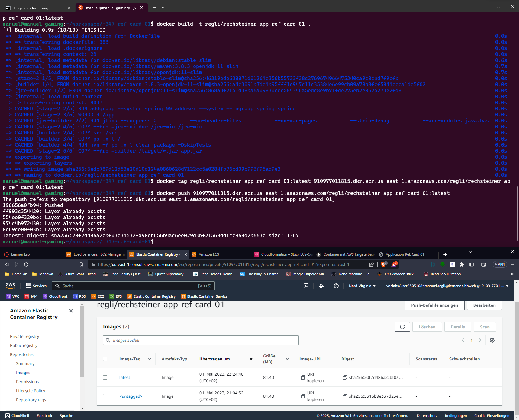Switch to the Amazon ECS browser tab
The height and width of the screenshot is (420, 519).
[208, 254]
